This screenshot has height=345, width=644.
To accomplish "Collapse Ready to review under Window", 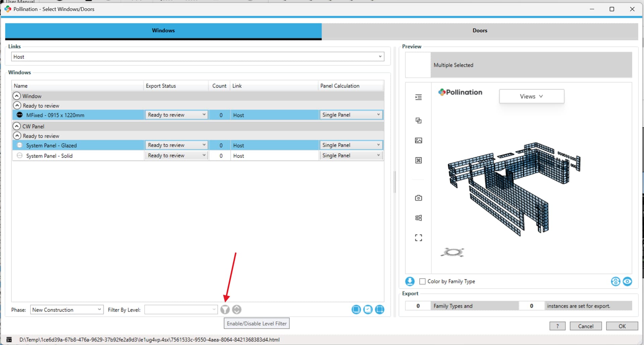I will (17, 105).
